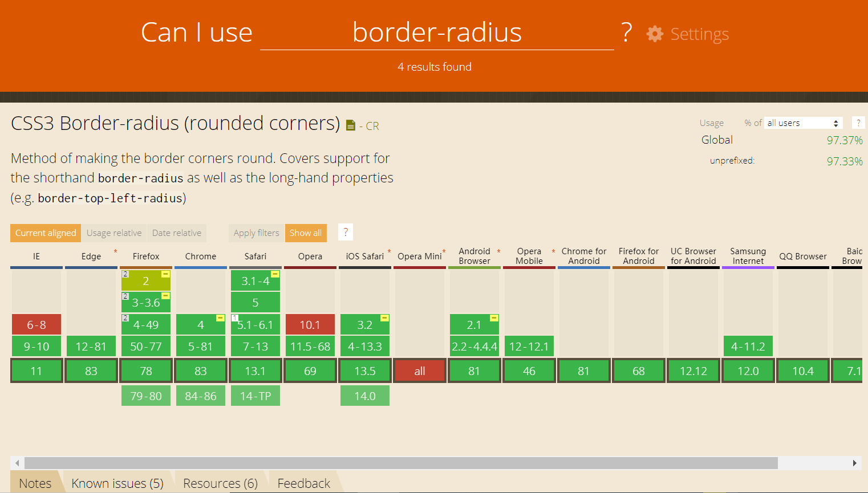The height and width of the screenshot is (493, 868).
Task: Click the QQ Browser 10.4 cell
Action: pyautogui.click(x=803, y=371)
